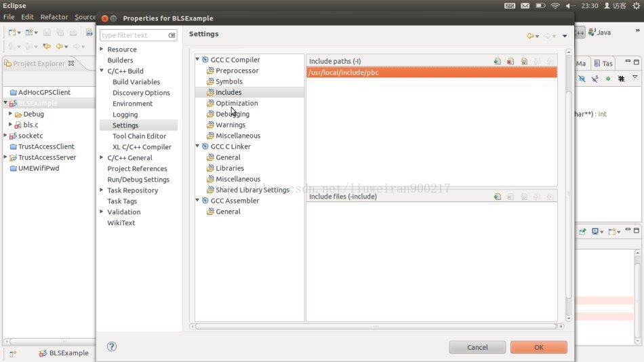644x362 pixels.
Task: Open the Builders properties page
Action: coord(120,60)
